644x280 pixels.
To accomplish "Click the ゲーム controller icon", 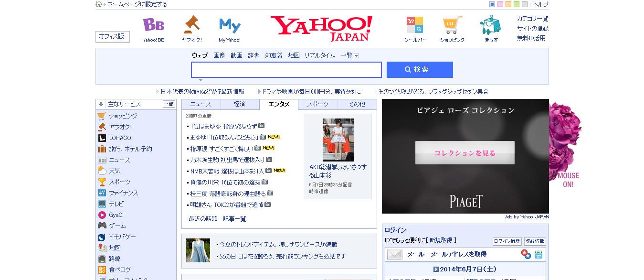I will coord(102,226).
